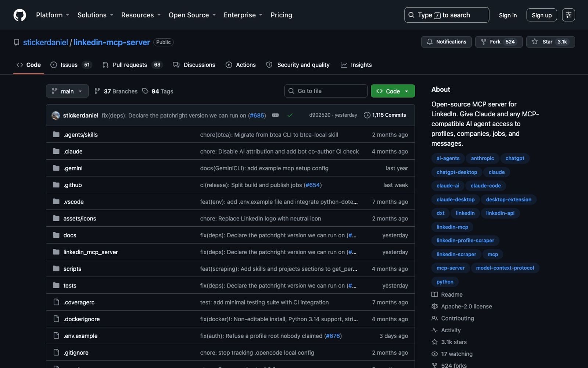Click the eye icon beside 17 watching
This screenshot has height=368, width=588.
(435, 354)
